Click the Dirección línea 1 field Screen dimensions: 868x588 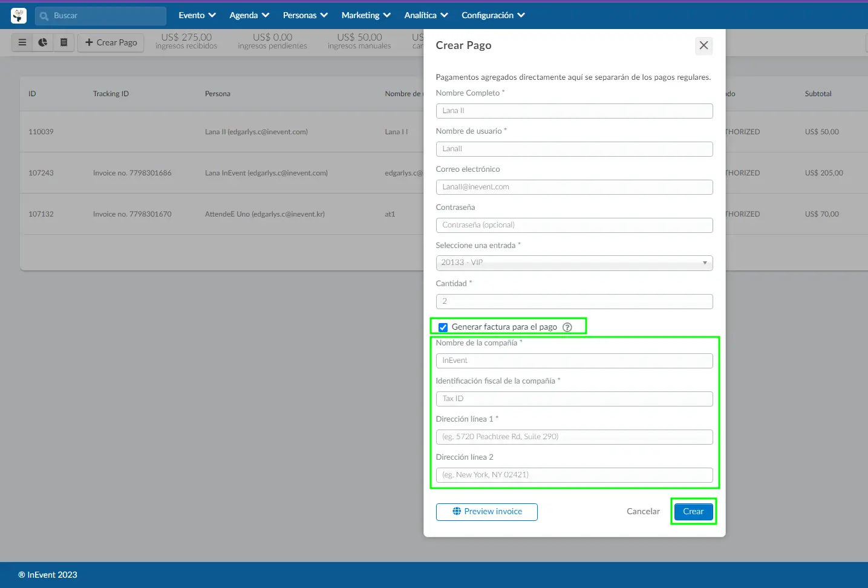[574, 437]
